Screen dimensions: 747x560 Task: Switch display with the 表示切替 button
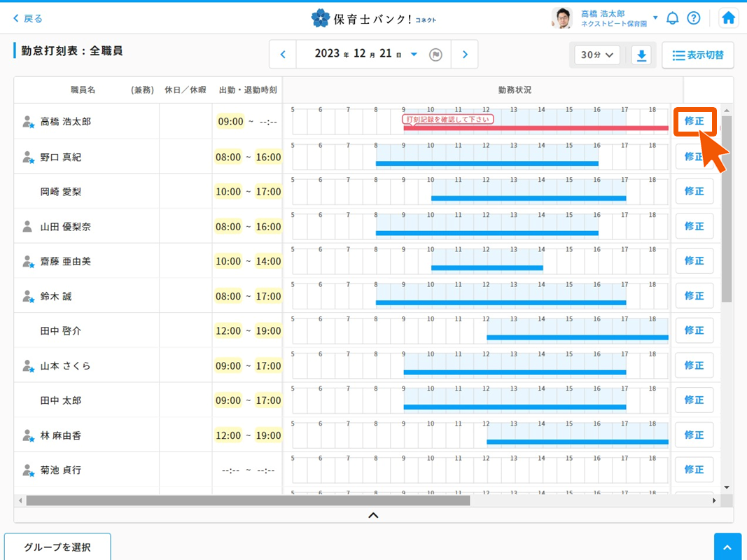tap(698, 54)
